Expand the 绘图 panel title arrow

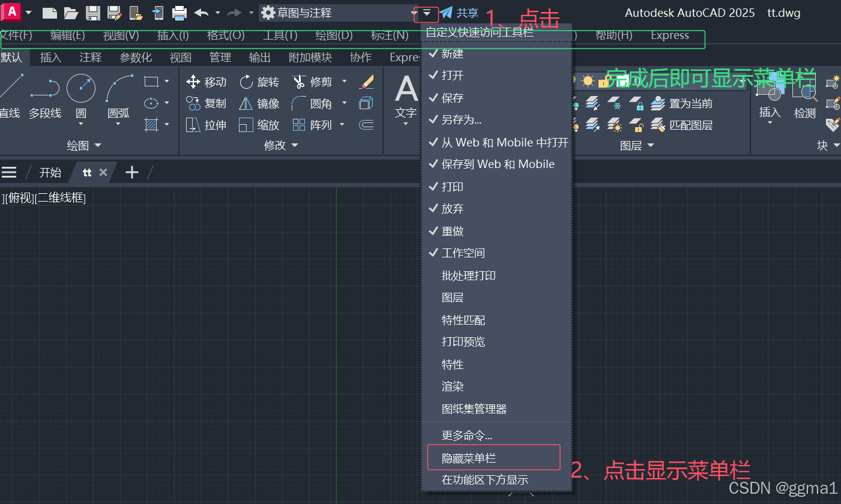point(98,146)
